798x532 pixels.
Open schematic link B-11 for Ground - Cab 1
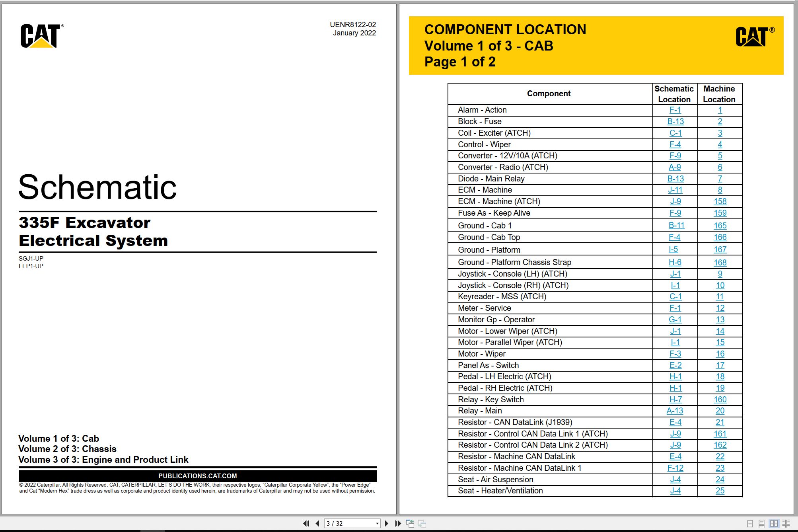[x=676, y=225]
